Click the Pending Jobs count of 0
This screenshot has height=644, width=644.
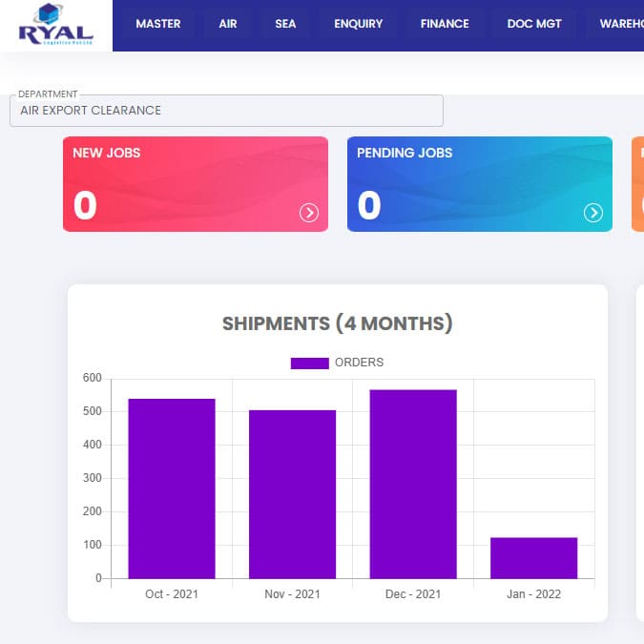coord(369,205)
